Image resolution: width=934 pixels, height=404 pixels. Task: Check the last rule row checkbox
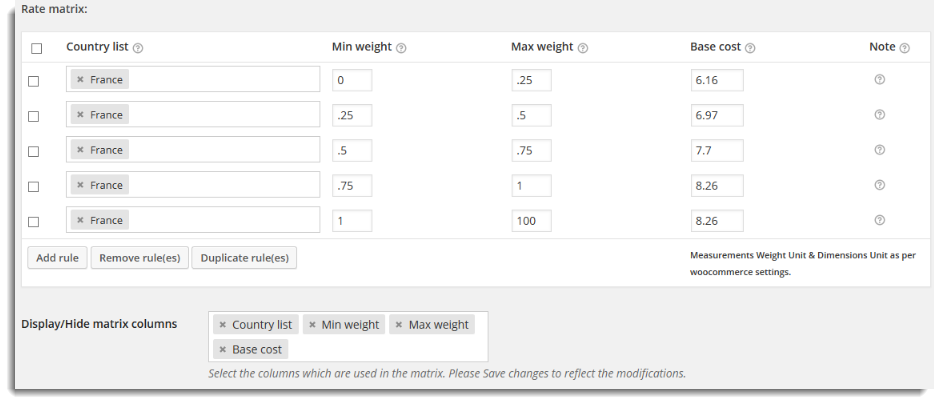[x=33, y=222]
